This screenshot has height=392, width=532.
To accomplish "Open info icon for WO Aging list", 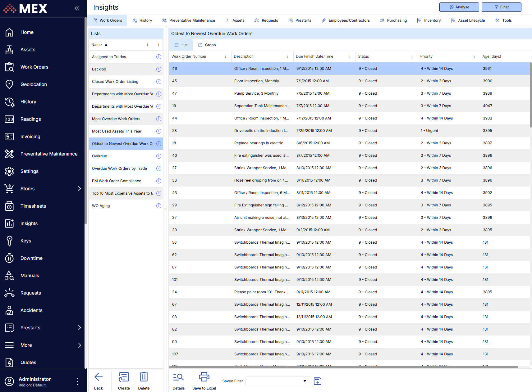I will point(159,206).
